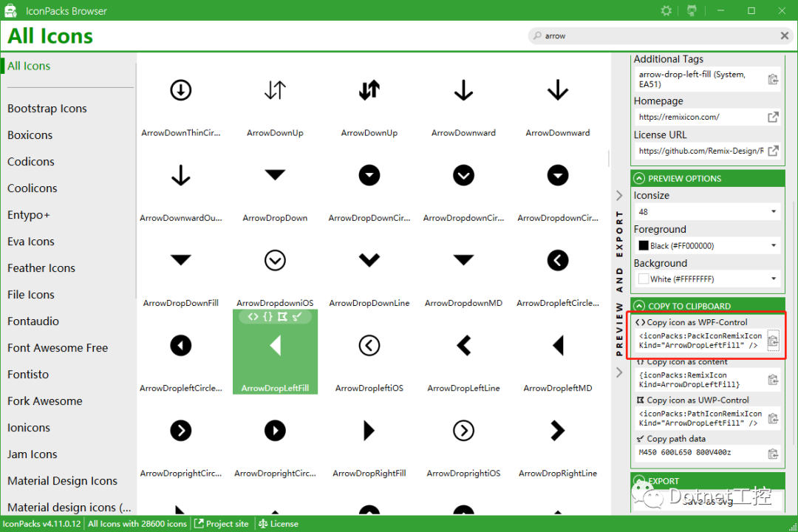Copy the UWP-Control PathIcon snippet
This screenshot has height=532, width=798.
[773, 416]
